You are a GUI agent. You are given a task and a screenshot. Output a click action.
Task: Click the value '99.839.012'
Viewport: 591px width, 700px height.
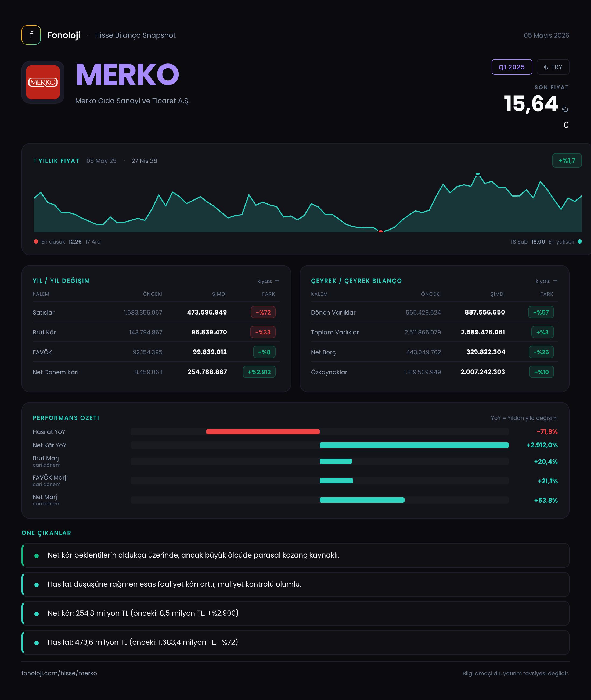(x=210, y=352)
